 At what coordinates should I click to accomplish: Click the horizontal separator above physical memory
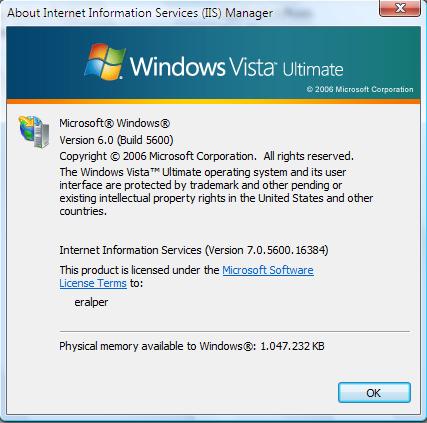pos(234,331)
